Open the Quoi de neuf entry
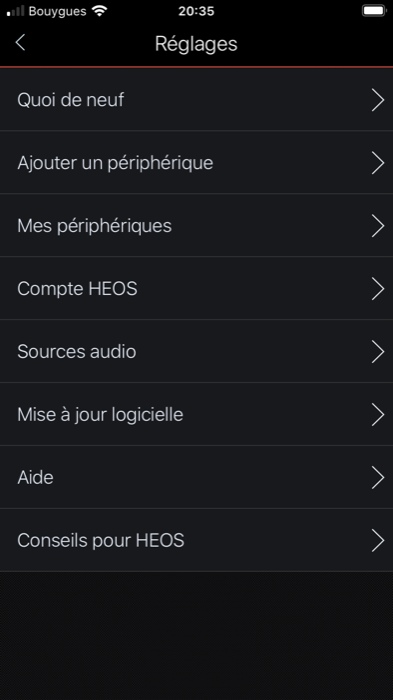This screenshot has width=393, height=700. click(x=196, y=100)
